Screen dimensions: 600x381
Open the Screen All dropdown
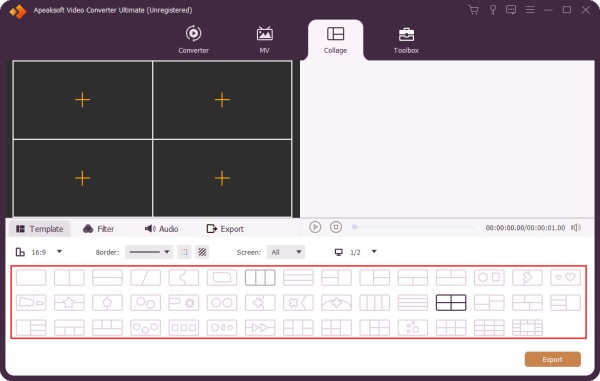(x=286, y=252)
